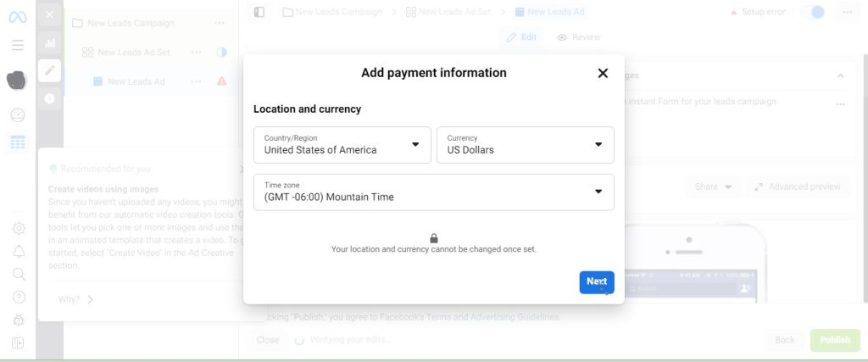Open more options for New Leads Ad

pos(196,81)
